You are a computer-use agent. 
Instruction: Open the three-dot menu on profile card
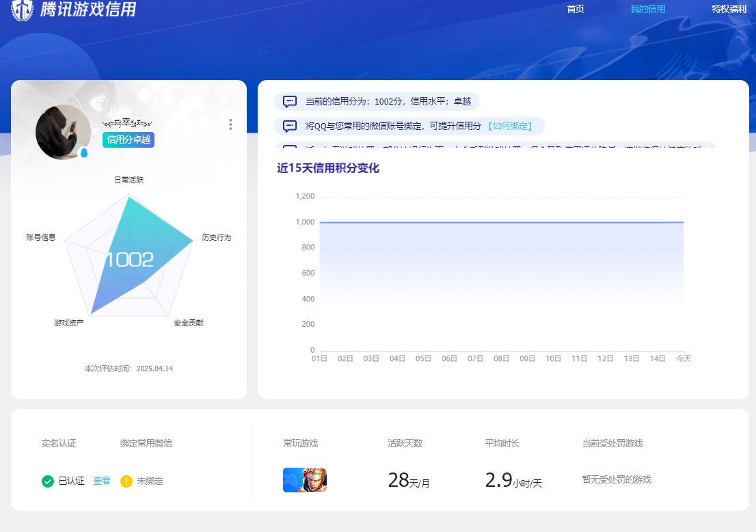click(230, 124)
